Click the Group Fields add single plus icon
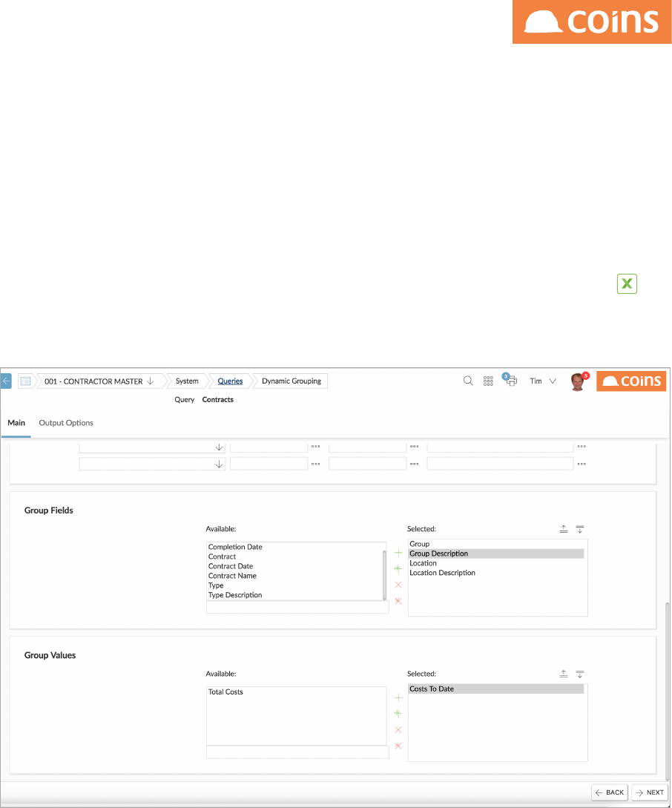Image resolution: width=672 pixels, height=808 pixels. tap(398, 553)
